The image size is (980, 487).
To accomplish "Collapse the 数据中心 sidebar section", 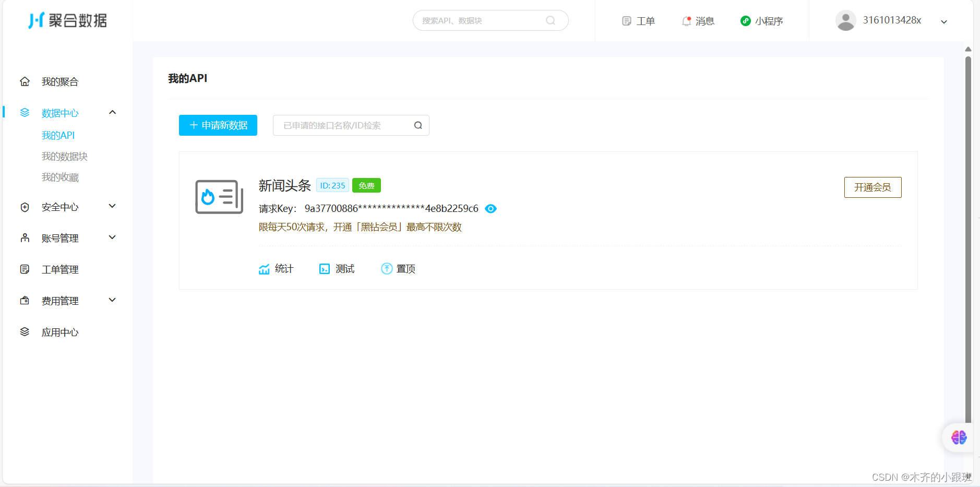I will point(112,112).
